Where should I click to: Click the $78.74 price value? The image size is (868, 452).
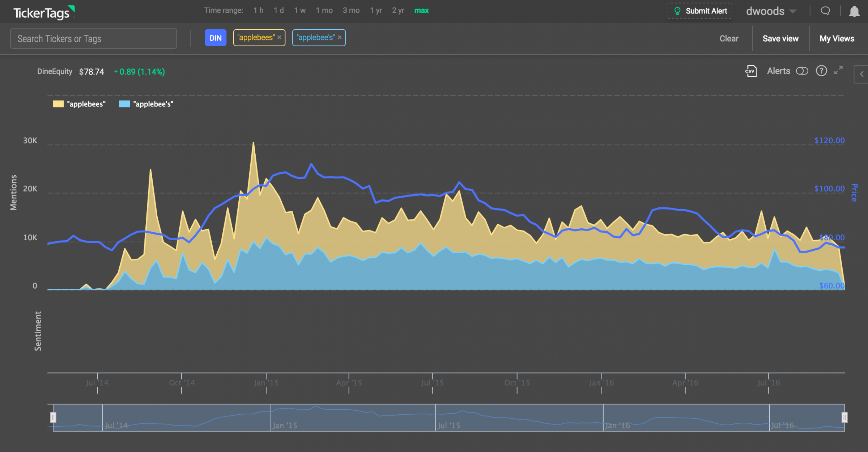click(x=92, y=72)
